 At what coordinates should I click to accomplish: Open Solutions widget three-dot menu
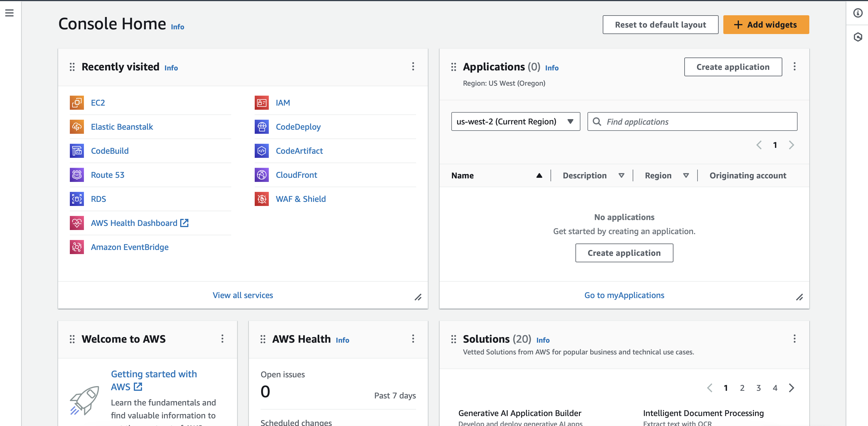pyautogui.click(x=794, y=338)
